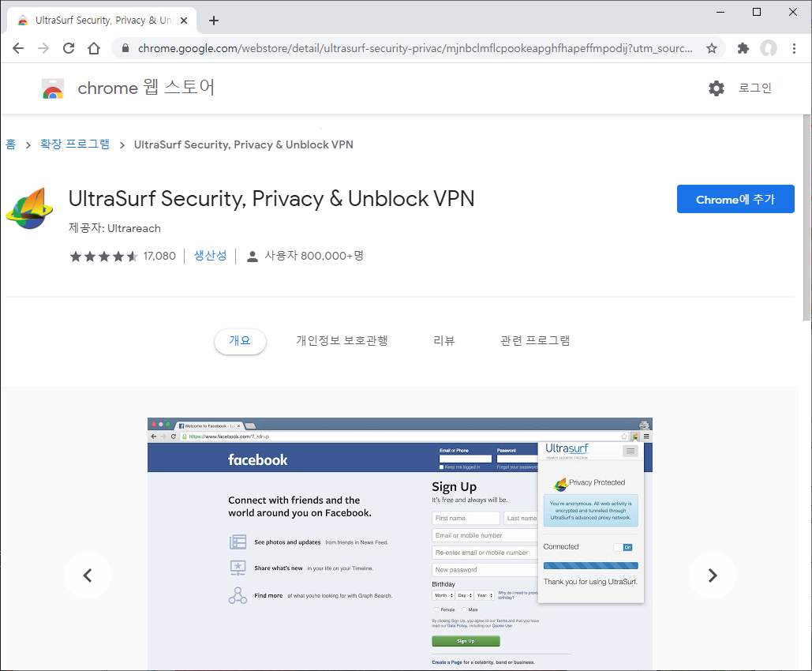Screen dimensions: 812x671
Task: Click the address bar URL
Action: 415,48
